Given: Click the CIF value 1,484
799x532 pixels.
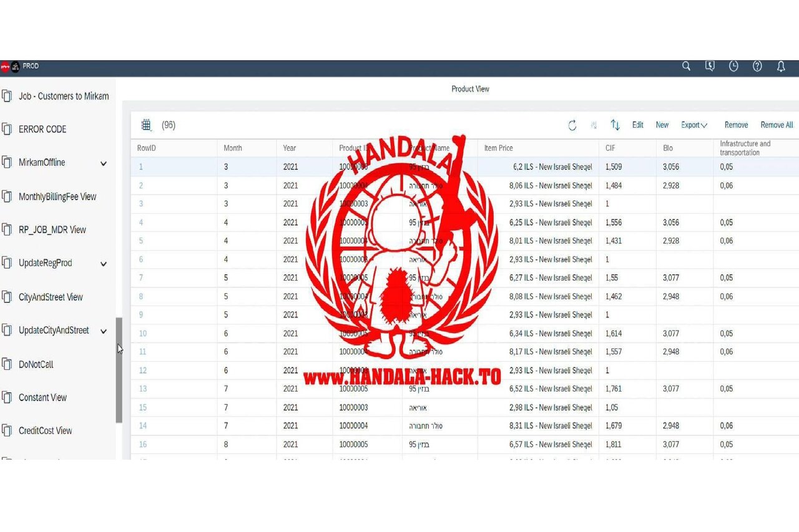Looking at the screenshot, I should [614, 185].
